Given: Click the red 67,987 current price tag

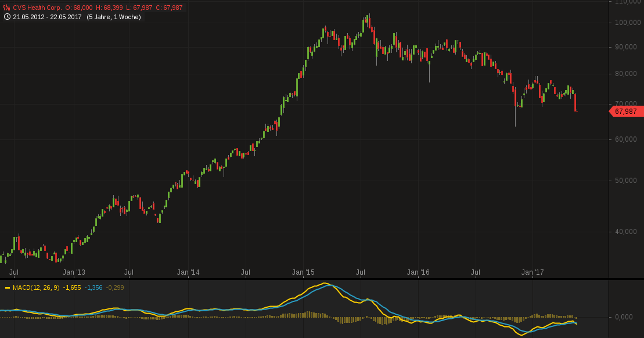Looking at the screenshot, I should [x=625, y=111].
